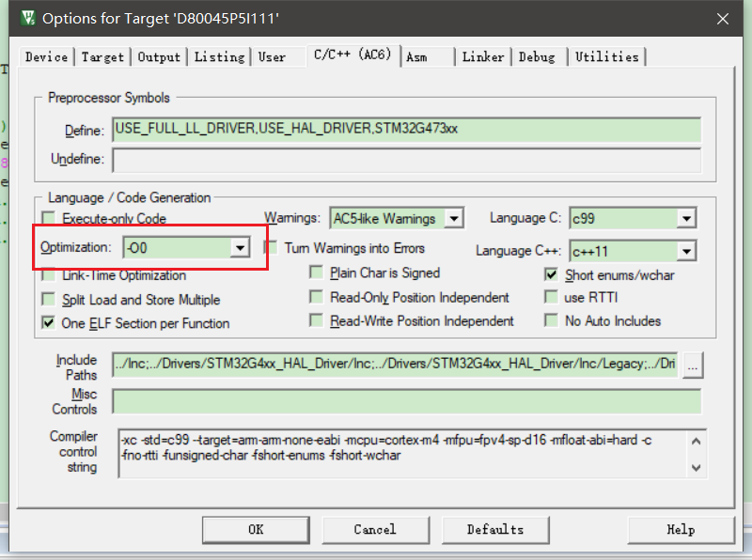Enable Plain Char is Signed
Image resolution: width=752 pixels, height=560 pixels.
point(317,272)
